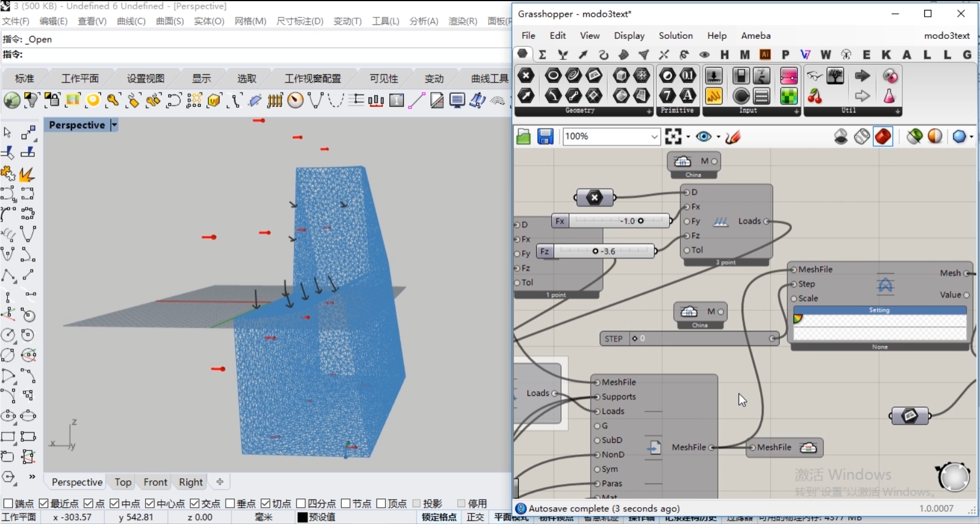Open the 100% zoom level dropdown
Image resolution: width=980 pixels, height=524 pixels.
coord(654,136)
